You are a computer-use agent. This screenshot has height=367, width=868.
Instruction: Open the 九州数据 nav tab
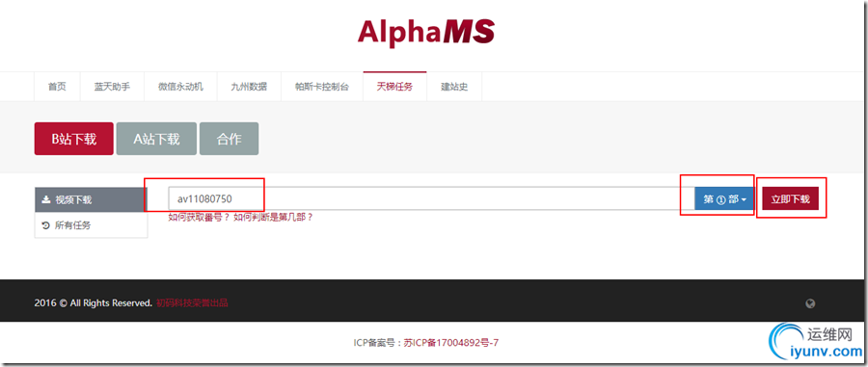point(249,87)
